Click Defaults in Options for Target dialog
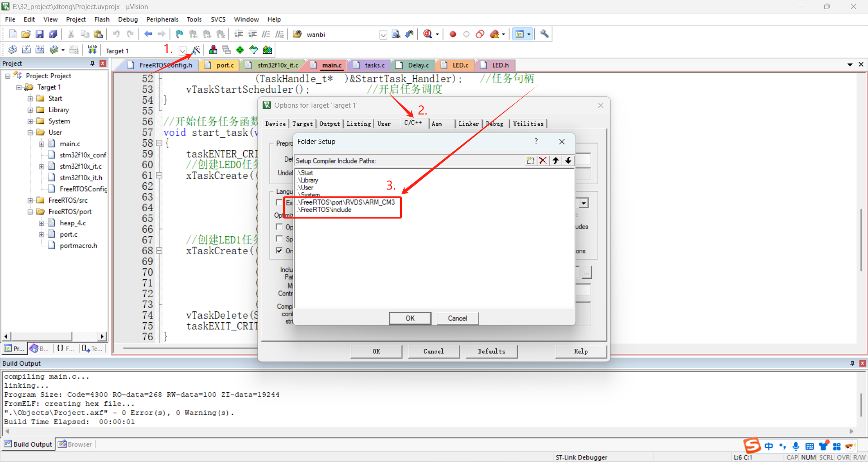Viewport: 868px width, 462px height. tap(491, 351)
